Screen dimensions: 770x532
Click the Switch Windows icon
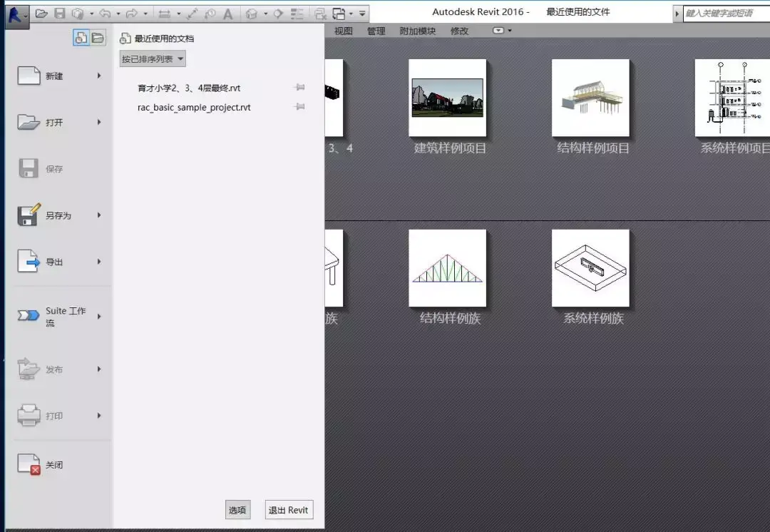tap(339, 14)
